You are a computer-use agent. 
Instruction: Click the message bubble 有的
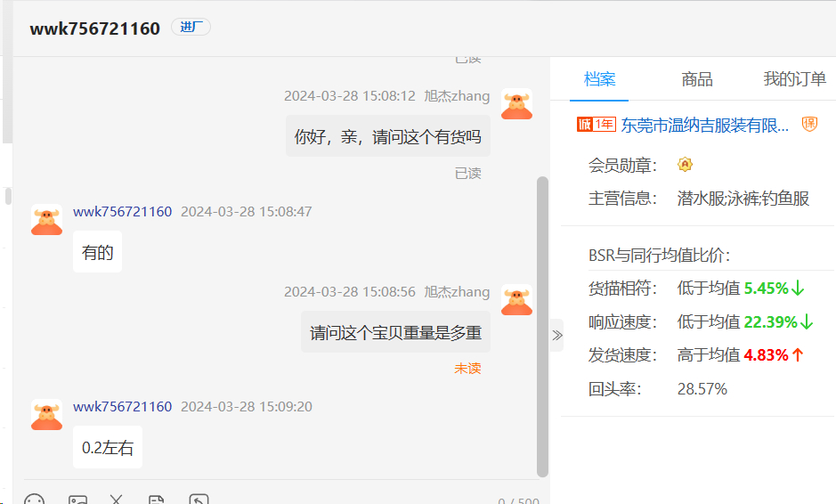click(x=98, y=252)
